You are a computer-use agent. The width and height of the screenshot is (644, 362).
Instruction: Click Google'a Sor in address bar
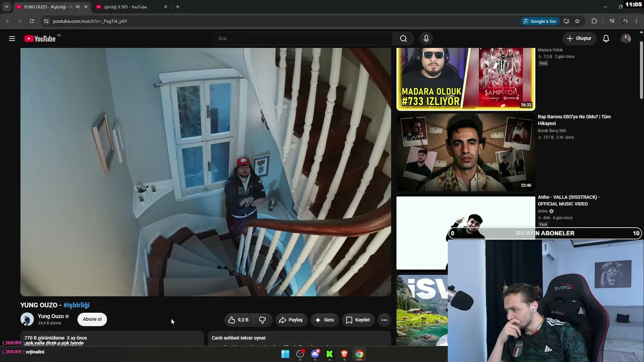pos(540,21)
